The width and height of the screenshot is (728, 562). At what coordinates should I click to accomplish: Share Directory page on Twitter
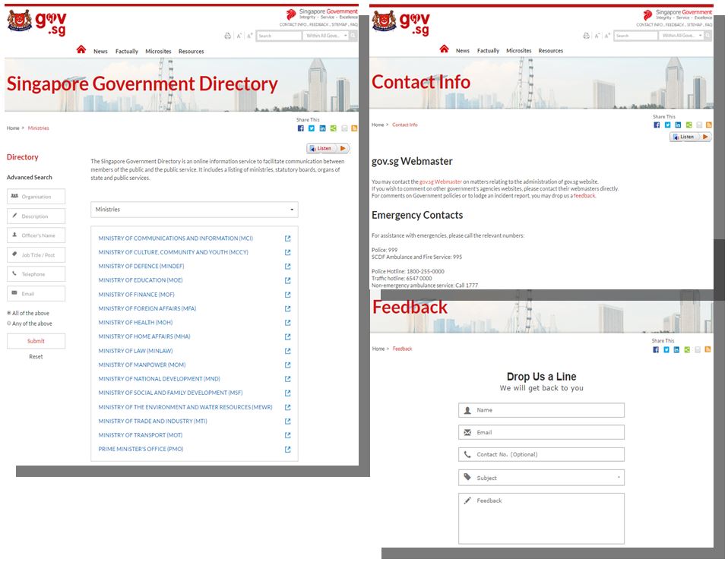312,128
